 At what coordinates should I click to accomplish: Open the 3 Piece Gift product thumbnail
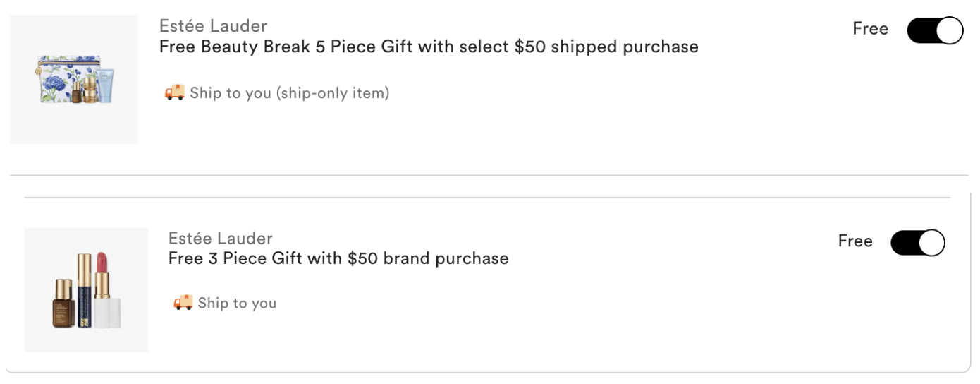click(86, 289)
